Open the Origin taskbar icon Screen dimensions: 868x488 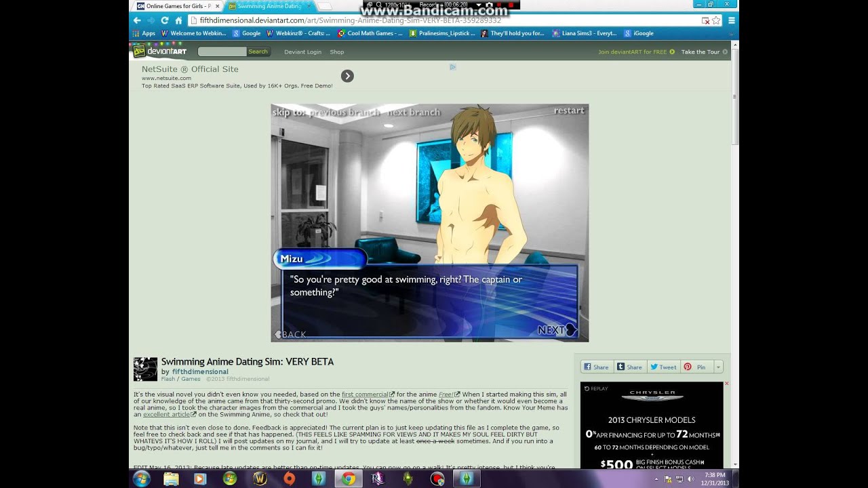pos(289,479)
